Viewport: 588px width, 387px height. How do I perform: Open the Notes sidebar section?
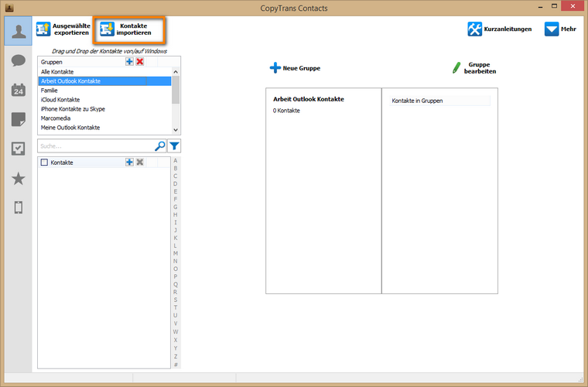point(19,119)
